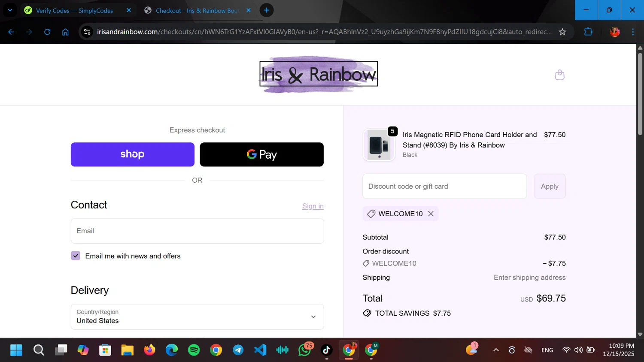Image resolution: width=644 pixels, height=362 pixels.
Task: Switch to the Verify Codes SimplyCodes tab
Action: tap(74, 10)
